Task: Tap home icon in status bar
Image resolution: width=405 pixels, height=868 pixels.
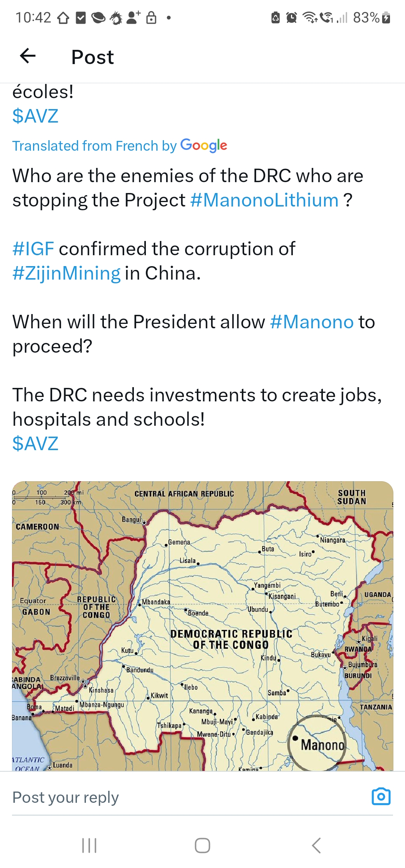Action: (63, 18)
